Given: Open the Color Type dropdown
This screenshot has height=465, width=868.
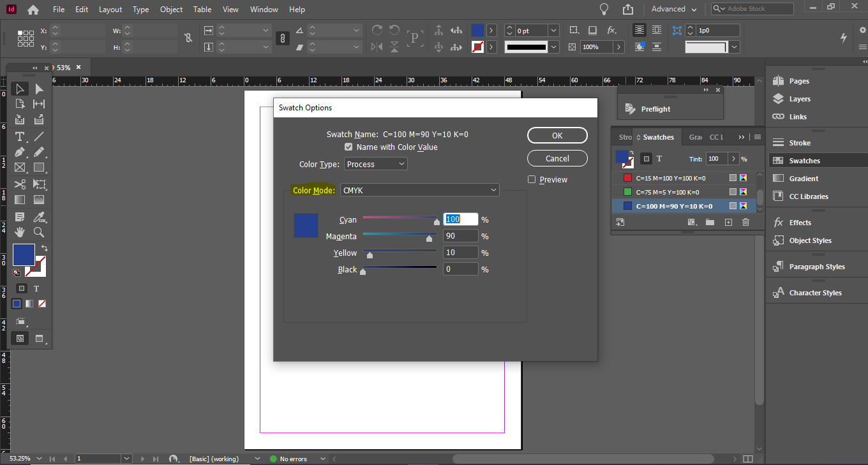Looking at the screenshot, I should 375,164.
